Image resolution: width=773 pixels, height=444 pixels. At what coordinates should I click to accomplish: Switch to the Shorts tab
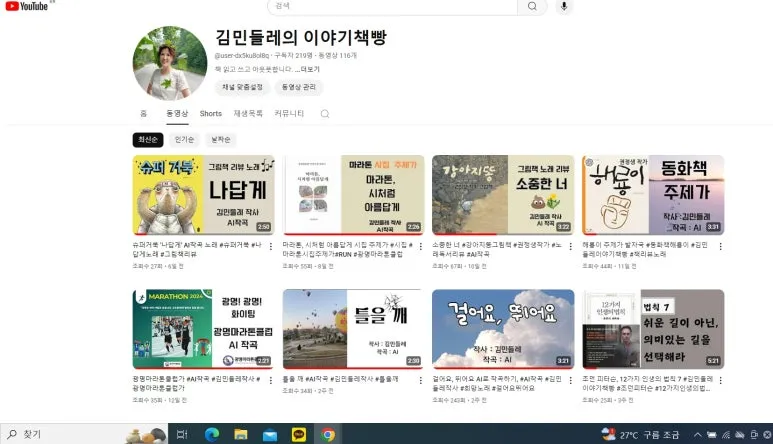[211, 113]
